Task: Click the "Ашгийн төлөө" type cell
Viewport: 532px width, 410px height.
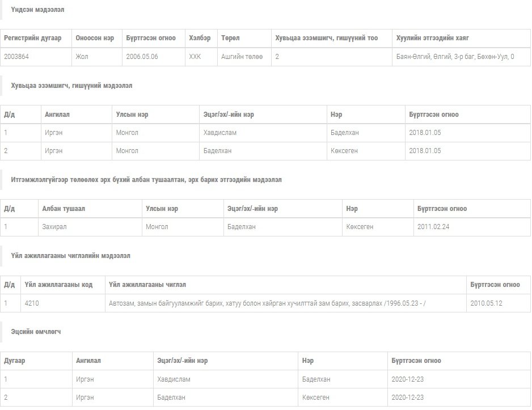Action: 242,57
